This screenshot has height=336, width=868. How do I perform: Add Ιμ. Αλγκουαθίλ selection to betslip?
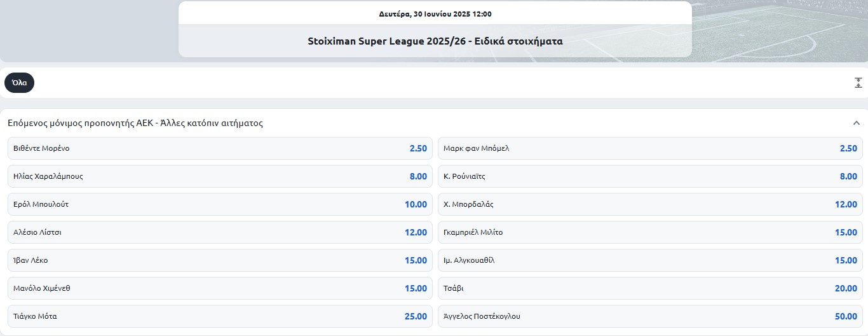pos(650,260)
